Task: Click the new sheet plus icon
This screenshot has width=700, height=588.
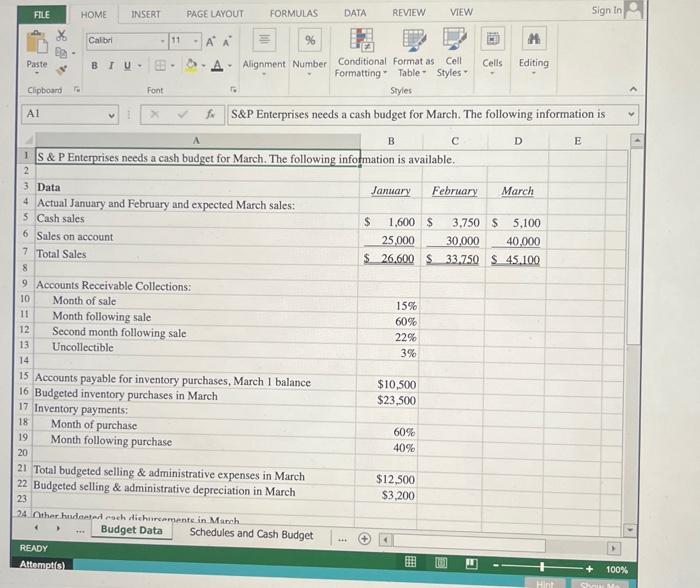Action: pyautogui.click(x=364, y=539)
